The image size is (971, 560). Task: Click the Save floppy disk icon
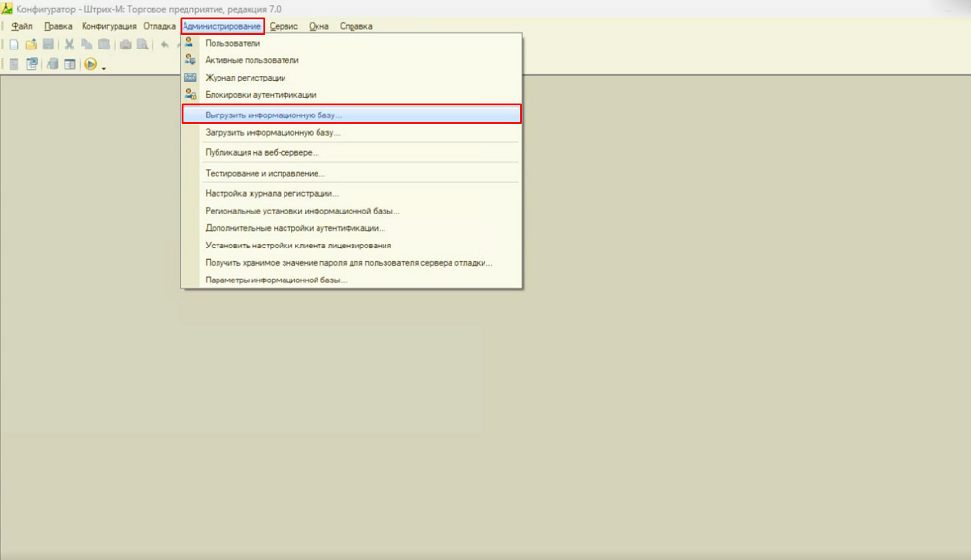[x=49, y=45]
